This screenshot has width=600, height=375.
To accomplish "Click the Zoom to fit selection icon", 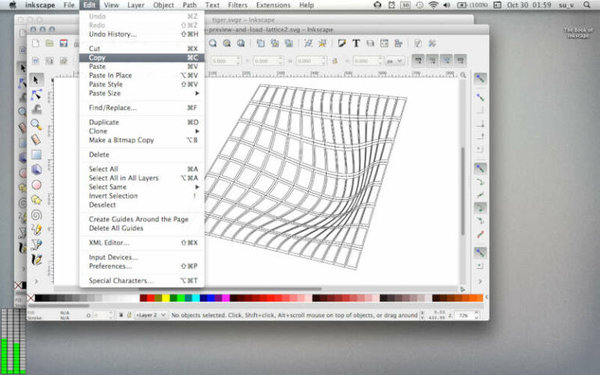I will [x=213, y=43].
